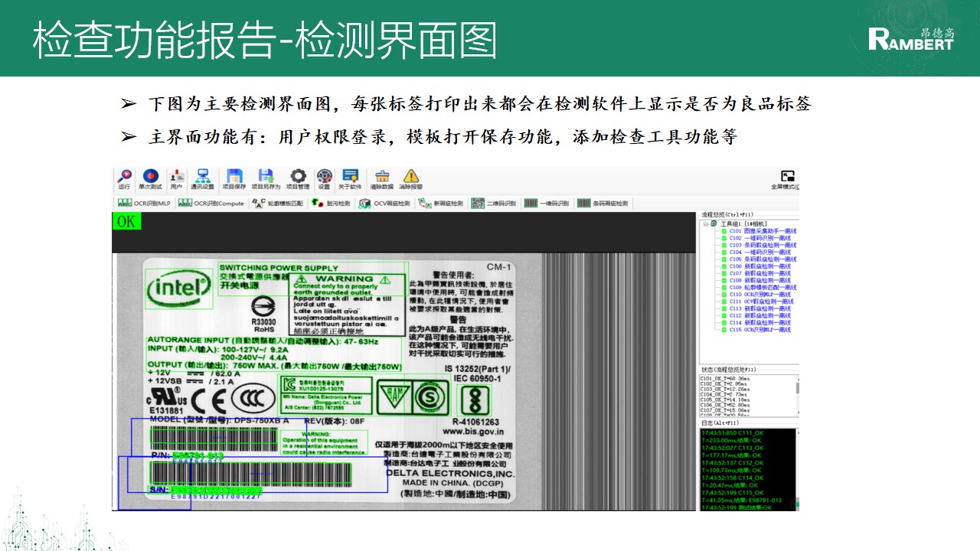Add the 一维码识别 barcode tool from toolbar
The width and height of the screenshot is (980, 551).
[x=547, y=204]
